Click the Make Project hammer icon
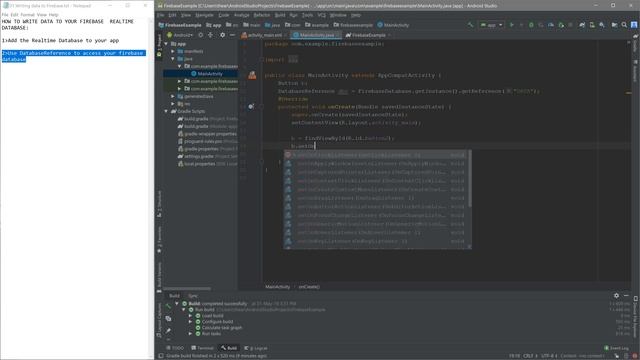 (x=471, y=25)
